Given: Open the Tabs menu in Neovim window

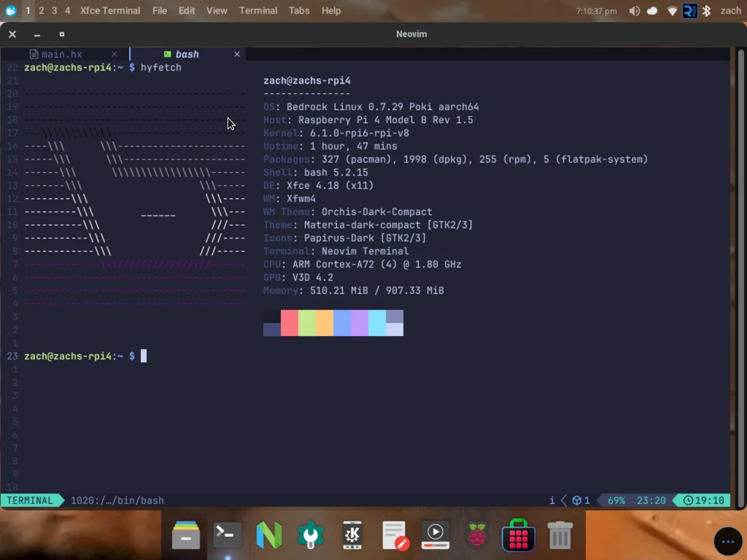Looking at the screenshot, I should (299, 10).
